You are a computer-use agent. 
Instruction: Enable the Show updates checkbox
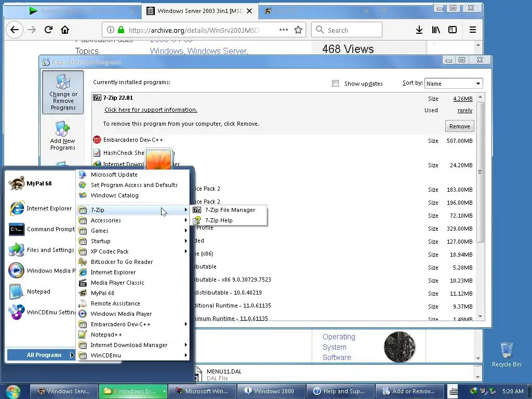point(335,84)
